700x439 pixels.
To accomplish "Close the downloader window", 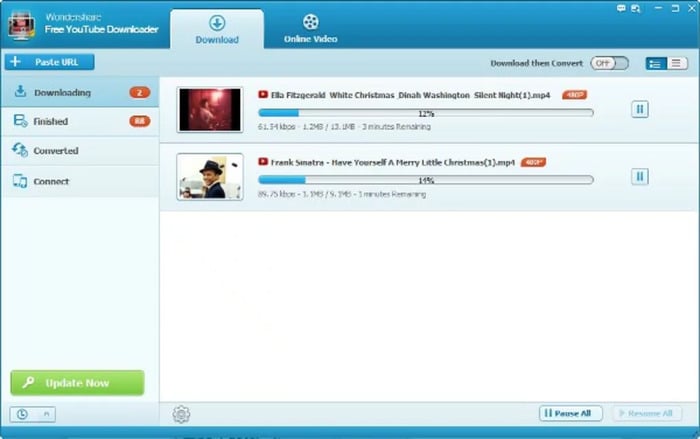I will pyautogui.click(x=692, y=8).
